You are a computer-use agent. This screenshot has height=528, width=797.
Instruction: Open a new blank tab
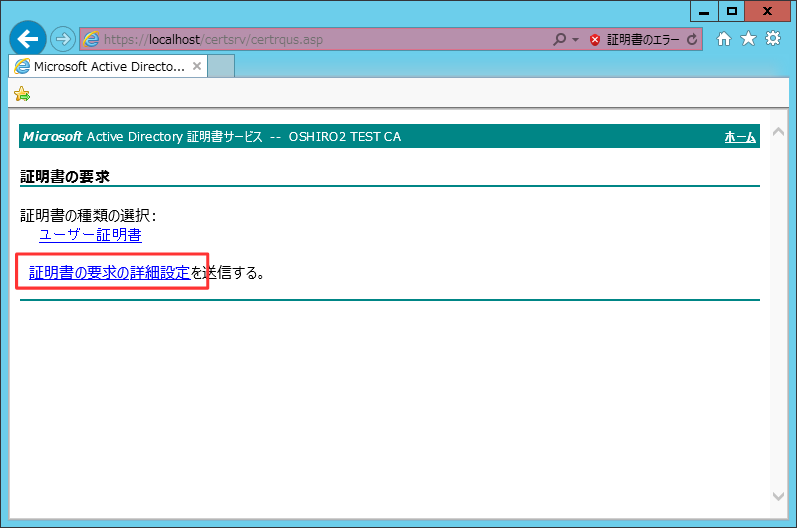click(x=221, y=67)
